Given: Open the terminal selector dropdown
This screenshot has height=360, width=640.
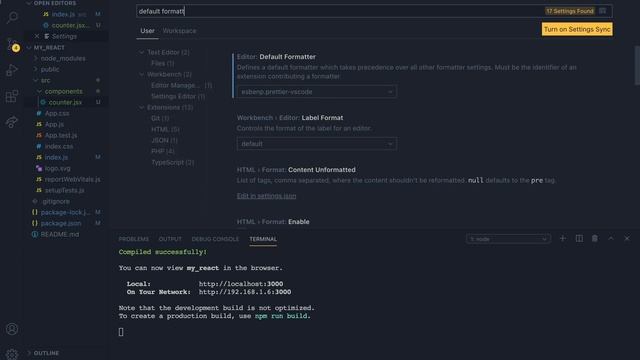Looking at the screenshot, I should [x=508, y=239].
